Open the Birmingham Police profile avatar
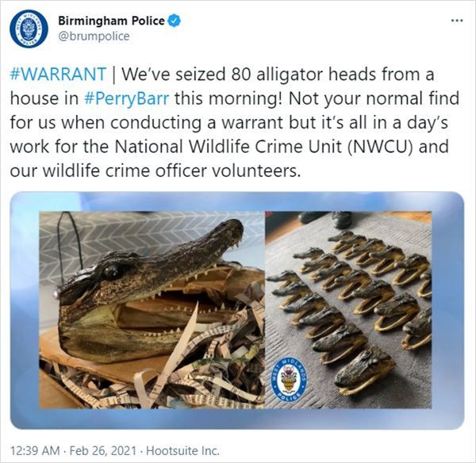This screenshot has width=476, height=463. [x=29, y=29]
